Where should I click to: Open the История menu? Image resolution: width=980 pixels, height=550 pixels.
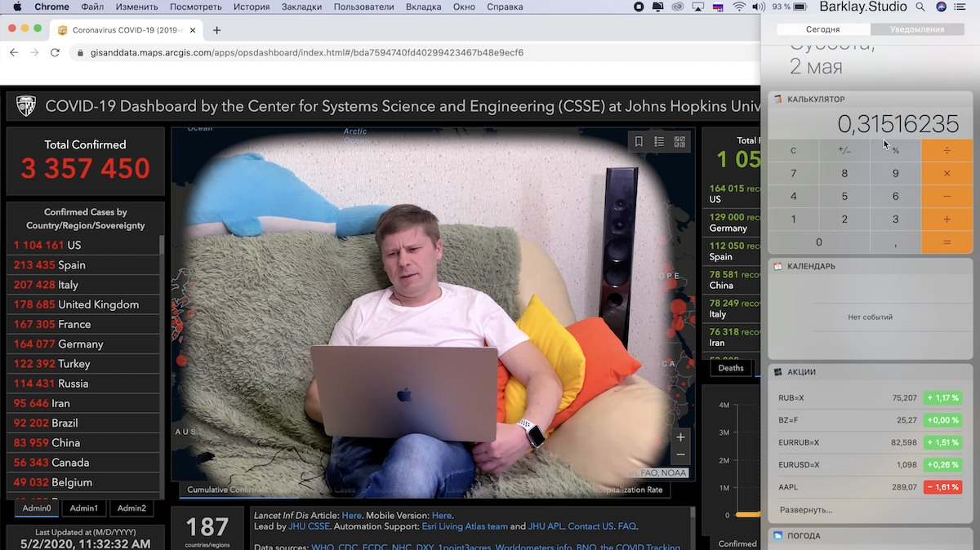(x=252, y=7)
